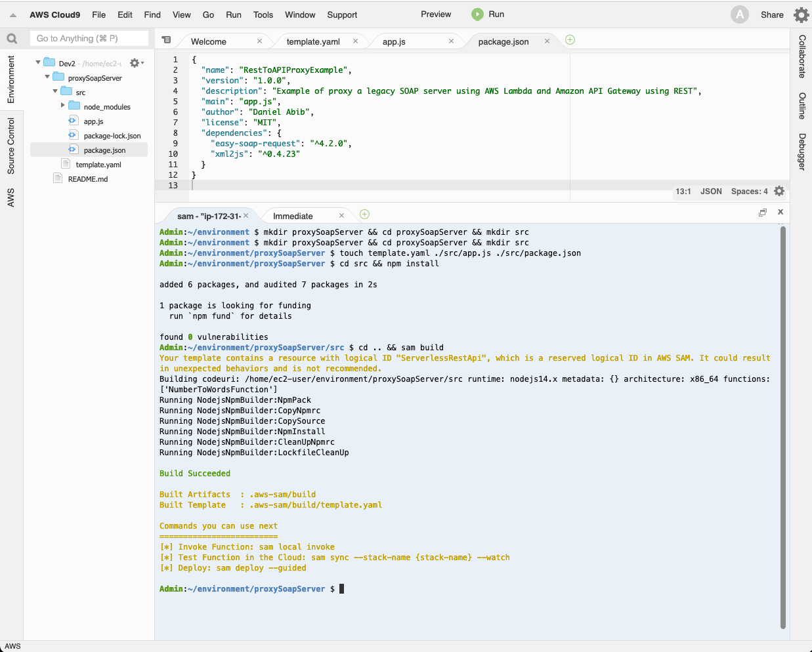
Task: Maximize the terminal panel using the resize icon
Action: pos(763,213)
